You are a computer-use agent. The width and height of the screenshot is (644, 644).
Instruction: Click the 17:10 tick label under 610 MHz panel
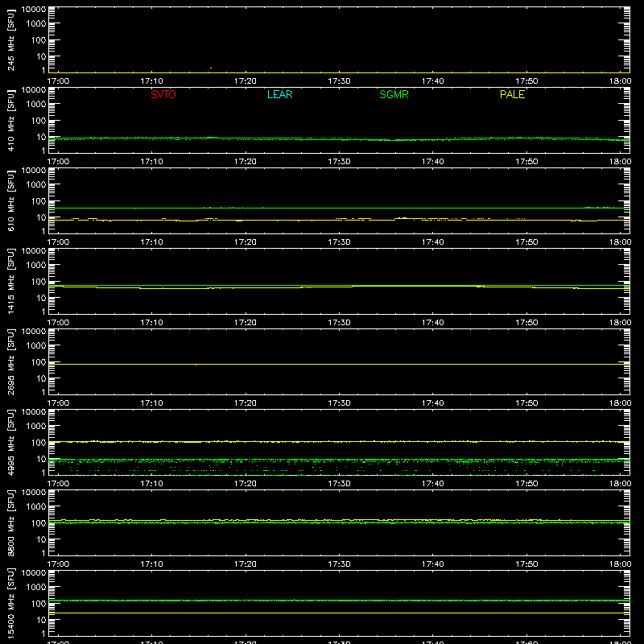(151, 242)
